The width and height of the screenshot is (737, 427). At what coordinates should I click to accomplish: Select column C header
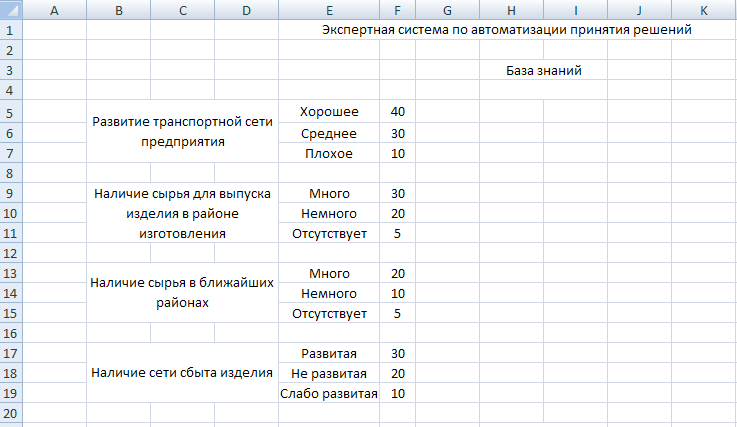click(x=182, y=10)
